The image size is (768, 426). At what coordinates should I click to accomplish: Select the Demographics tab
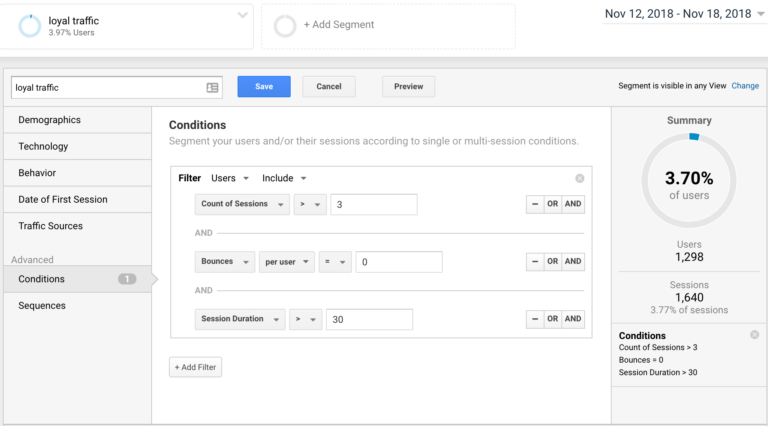tap(77, 120)
